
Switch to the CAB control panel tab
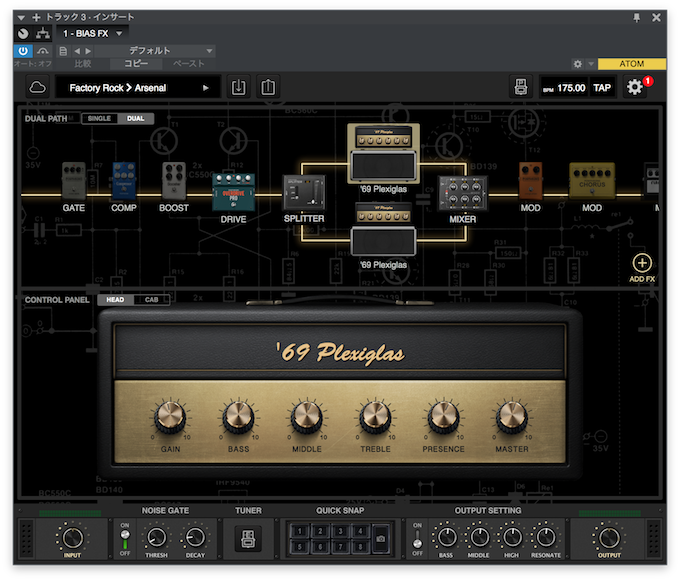(x=151, y=300)
